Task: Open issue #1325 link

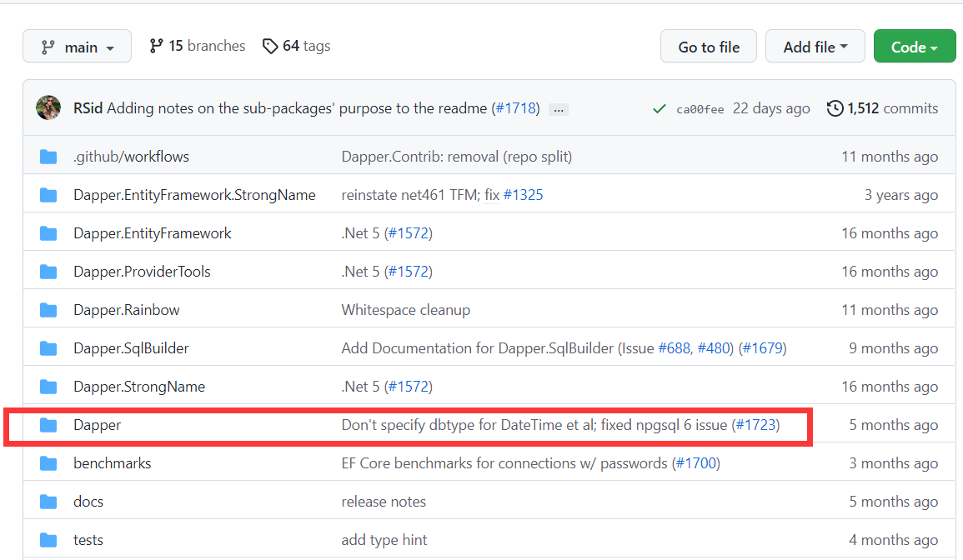Action: (524, 195)
